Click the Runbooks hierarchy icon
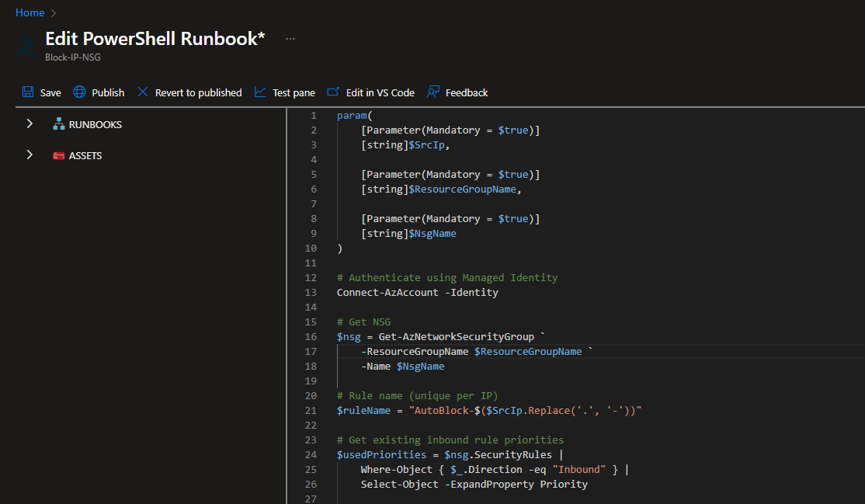The width and height of the screenshot is (865, 504). [x=58, y=124]
